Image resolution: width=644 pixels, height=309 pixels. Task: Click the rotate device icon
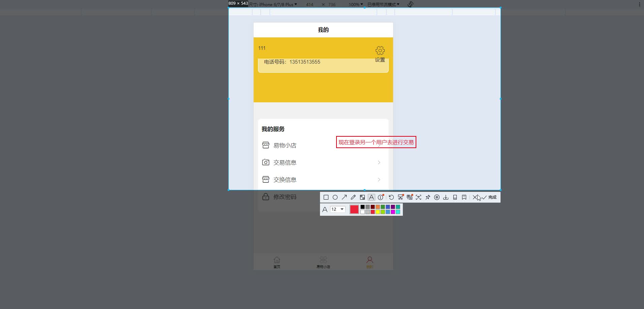point(410,4)
